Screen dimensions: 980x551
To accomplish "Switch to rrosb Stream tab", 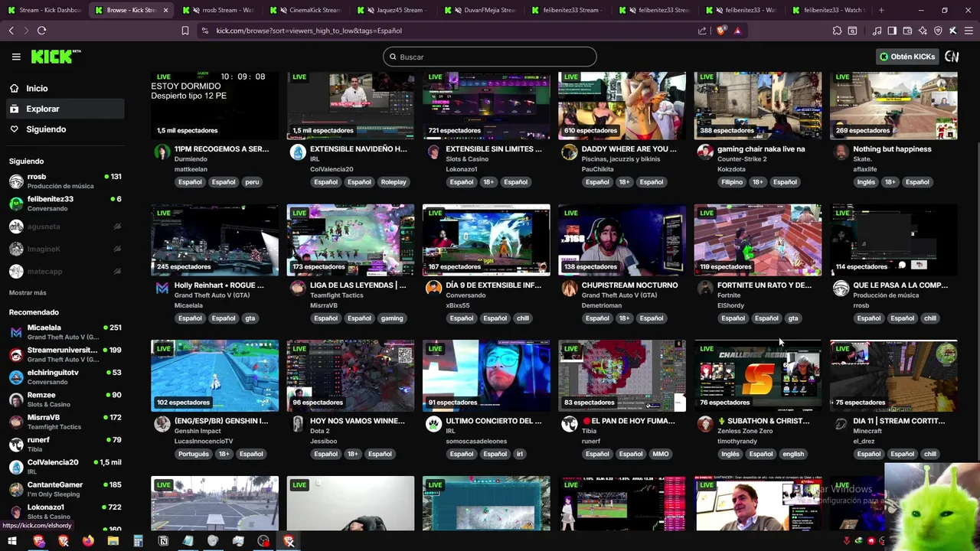I will click(221, 10).
